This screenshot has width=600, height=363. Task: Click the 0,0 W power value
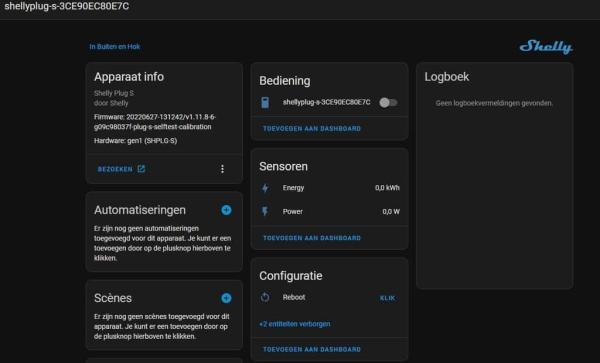391,212
